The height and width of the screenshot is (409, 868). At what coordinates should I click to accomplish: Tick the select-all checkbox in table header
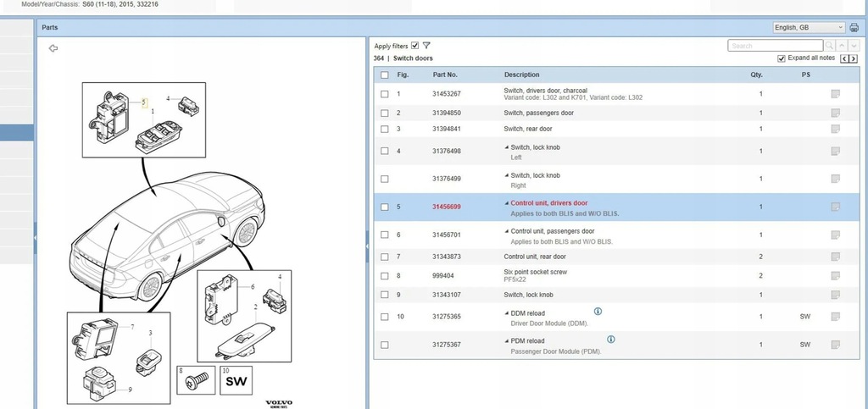385,75
